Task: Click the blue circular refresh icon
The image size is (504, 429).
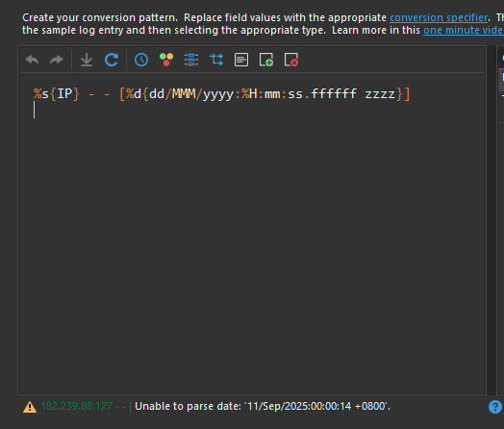Action: pos(112,60)
